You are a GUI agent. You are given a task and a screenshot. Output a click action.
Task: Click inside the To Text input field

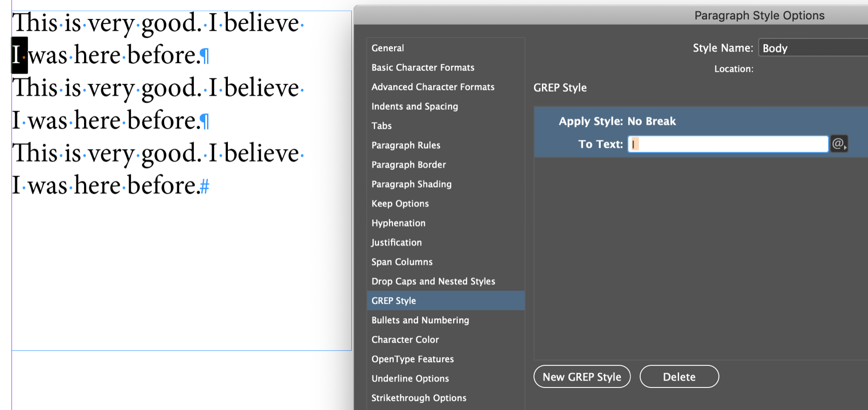pos(723,144)
